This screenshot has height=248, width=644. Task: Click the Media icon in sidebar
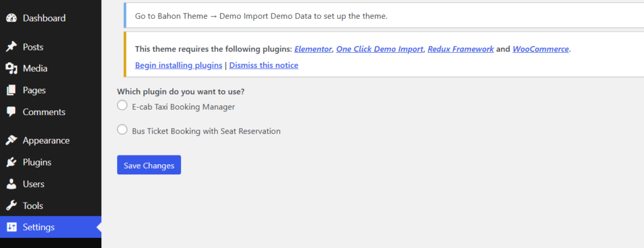11,69
